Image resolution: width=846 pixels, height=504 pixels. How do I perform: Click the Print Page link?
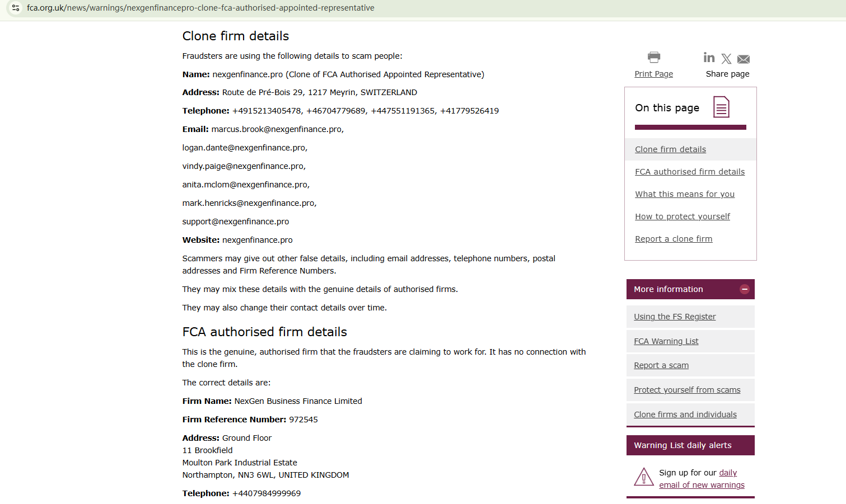pos(653,74)
